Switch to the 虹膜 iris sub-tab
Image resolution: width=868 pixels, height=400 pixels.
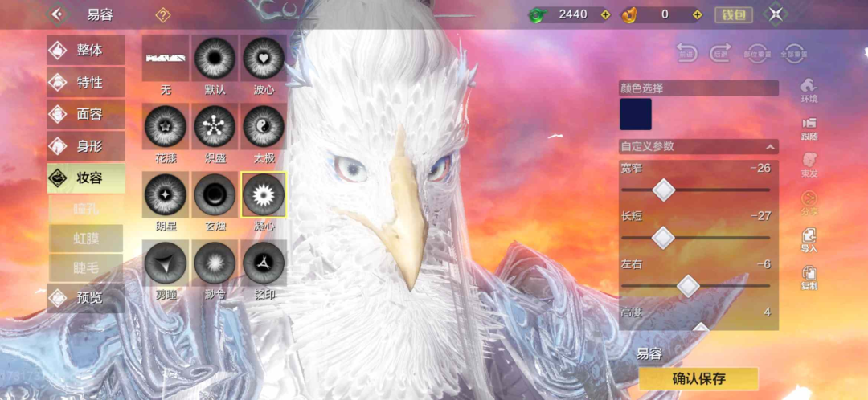86,239
